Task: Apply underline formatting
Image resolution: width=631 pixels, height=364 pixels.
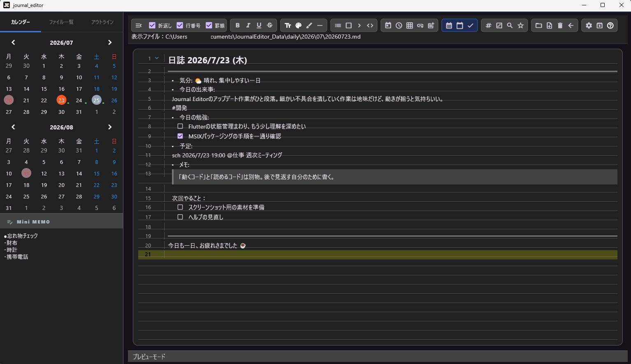Action: tap(259, 25)
